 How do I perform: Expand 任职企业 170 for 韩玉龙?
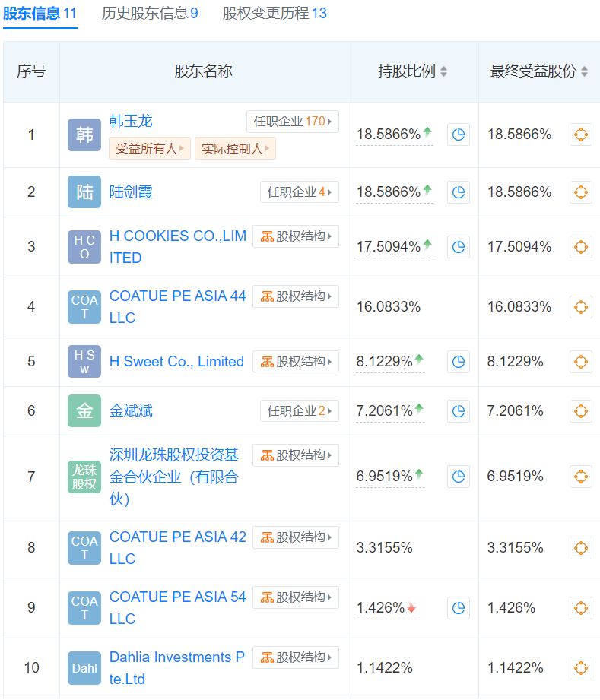coord(292,122)
